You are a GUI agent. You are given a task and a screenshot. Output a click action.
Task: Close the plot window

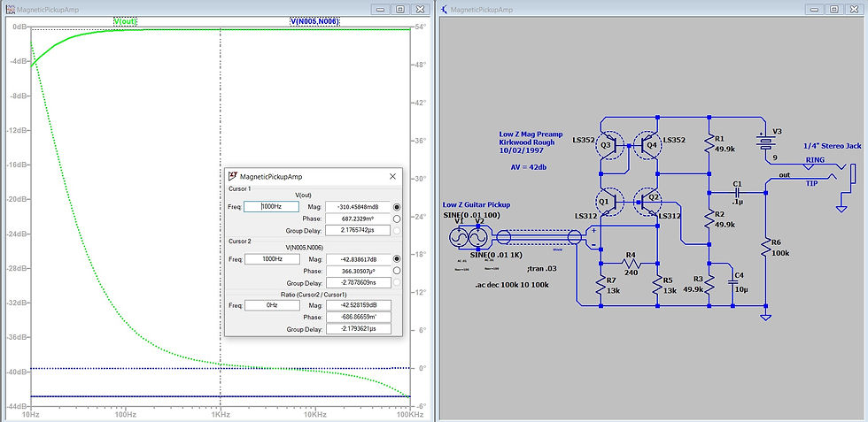[420, 10]
